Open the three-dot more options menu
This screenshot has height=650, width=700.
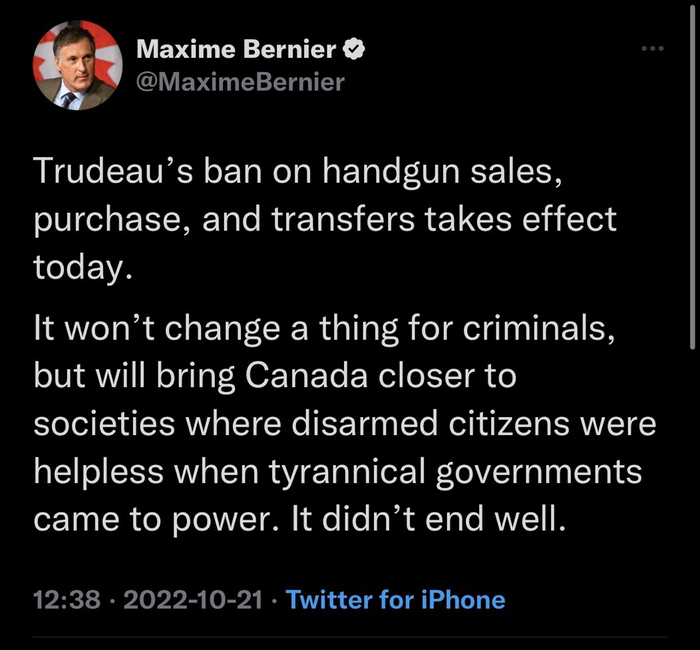(653, 47)
